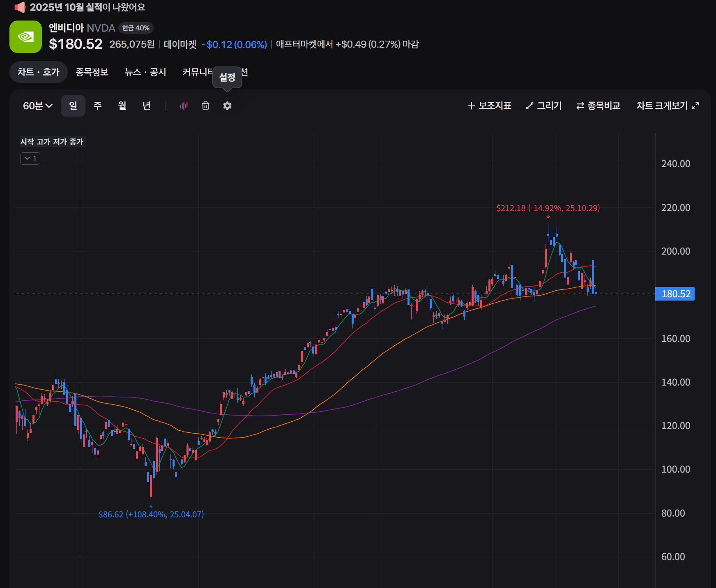Click the $212.18 high price marker
The image size is (716, 588).
coord(548,208)
